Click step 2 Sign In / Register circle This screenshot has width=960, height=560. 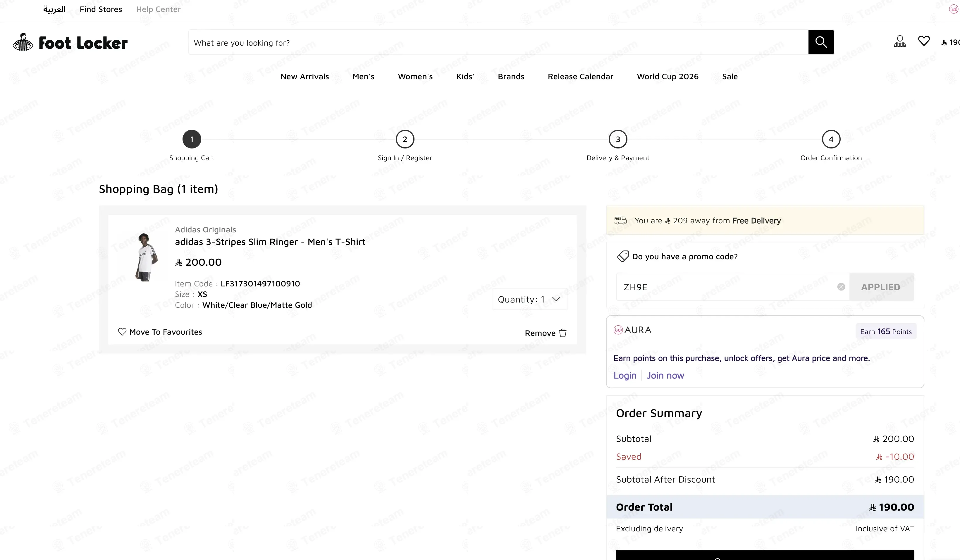tap(405, 139)
